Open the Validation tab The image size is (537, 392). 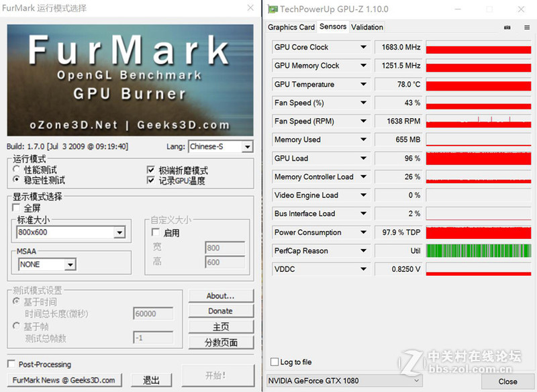(x=367, y=27)
